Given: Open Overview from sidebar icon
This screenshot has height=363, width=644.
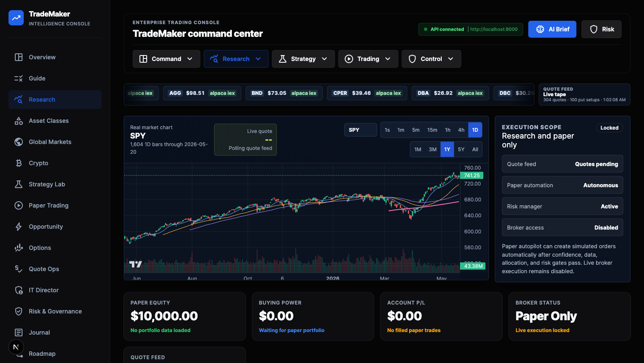Looking at the screenshot, I should point(19,57).
